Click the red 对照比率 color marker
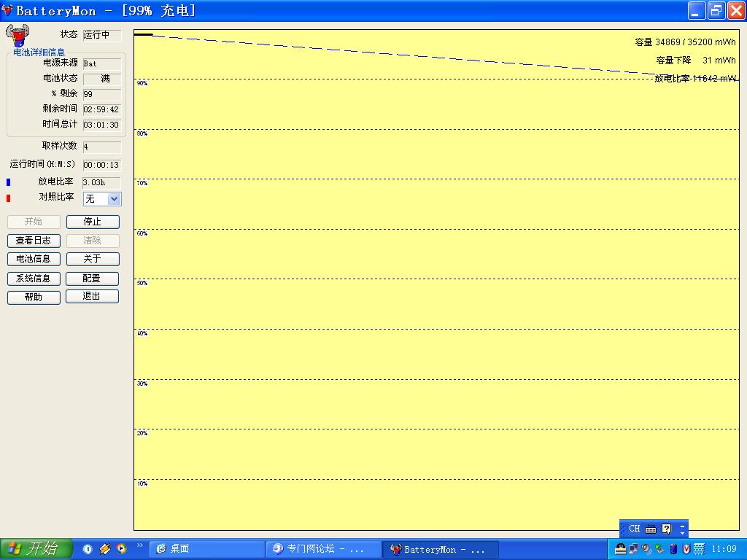747x560 pixels. point(8,198)
